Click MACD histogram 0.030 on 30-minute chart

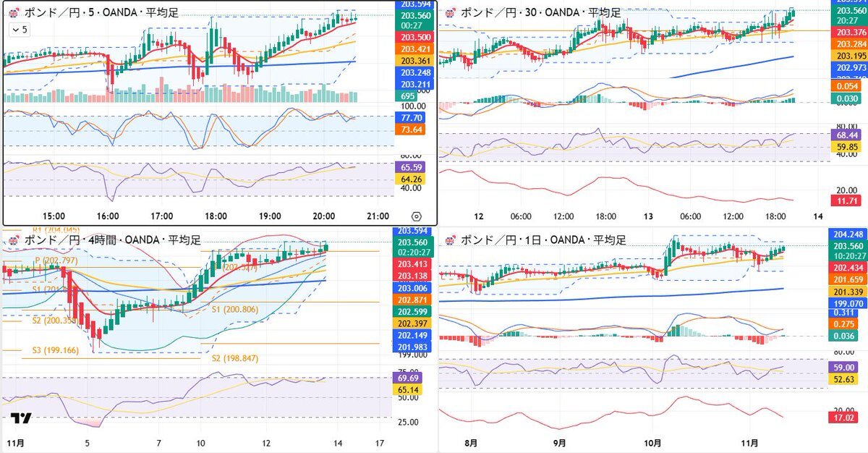(846, 98)
